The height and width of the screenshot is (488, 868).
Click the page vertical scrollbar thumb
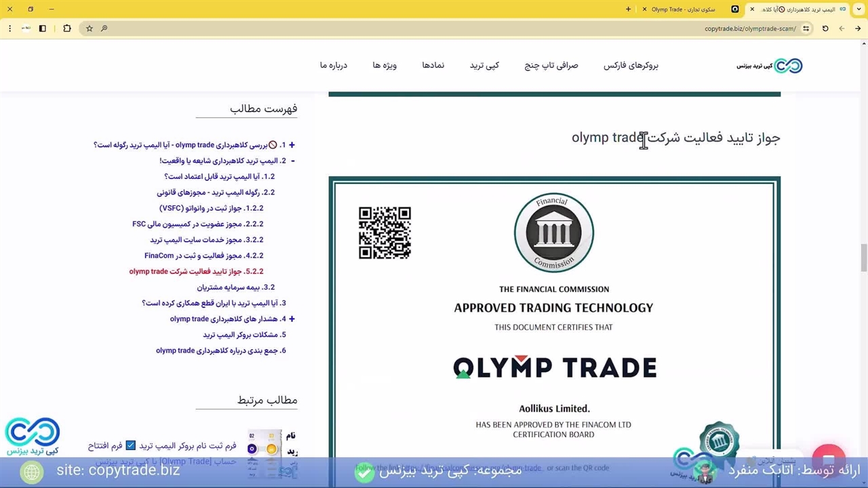863,258
